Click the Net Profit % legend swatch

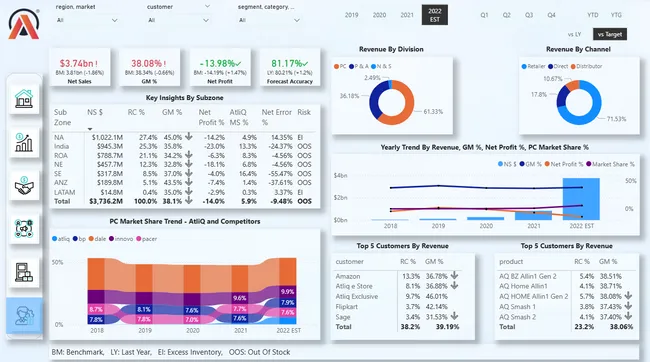[547, 164]
